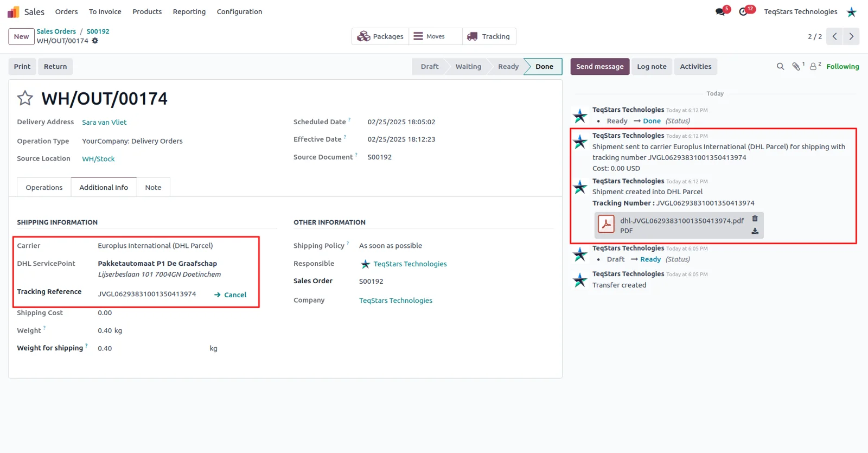Download the dhl PDF attachment
Viewport: 868px width, 453px height.
(755, 231)
